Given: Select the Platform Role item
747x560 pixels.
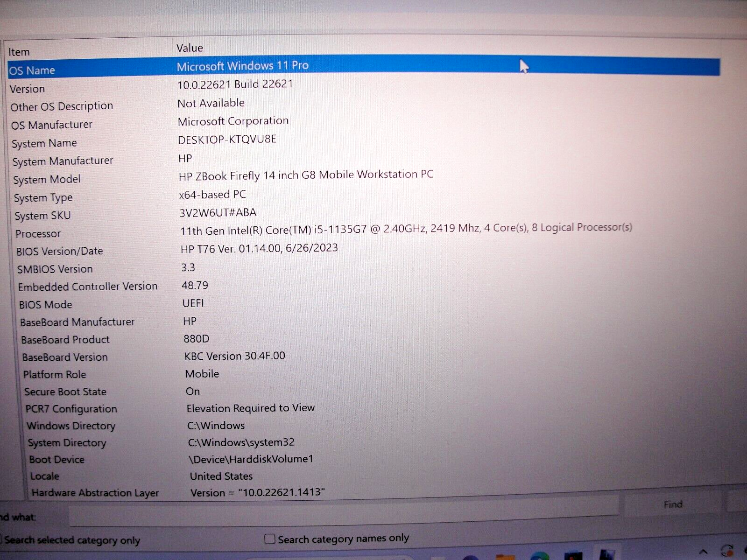Looking at the screenshot, I should (55, 375).
